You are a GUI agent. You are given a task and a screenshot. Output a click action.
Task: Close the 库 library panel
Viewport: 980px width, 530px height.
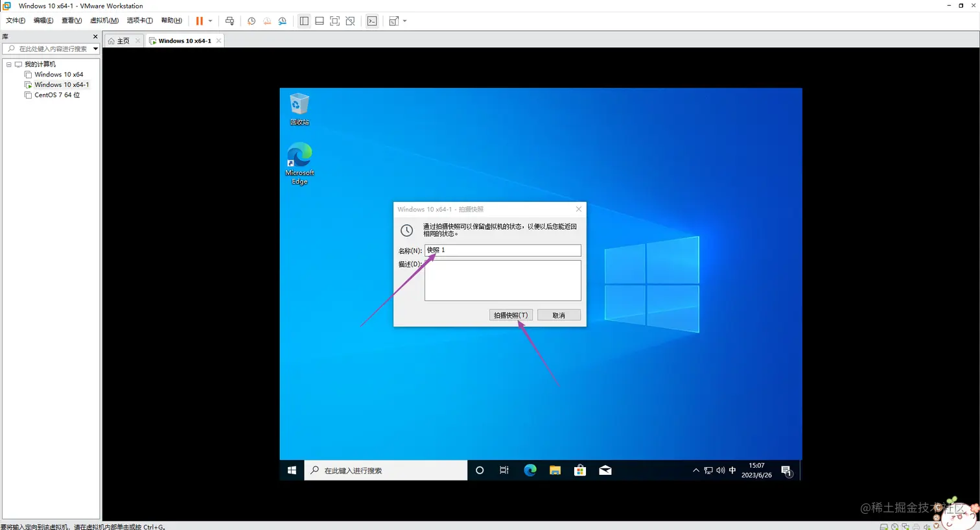pyautogui.click(x=95, y=37)
